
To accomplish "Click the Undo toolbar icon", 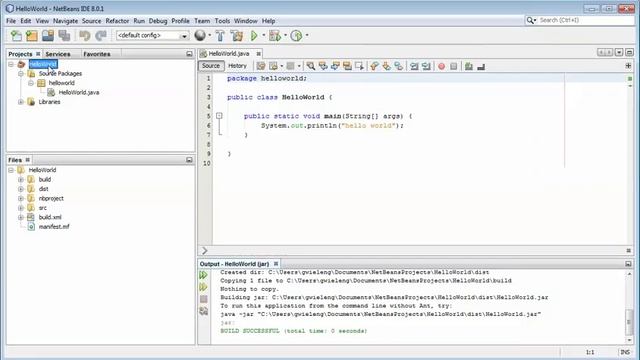I will [x=84, y=36].
